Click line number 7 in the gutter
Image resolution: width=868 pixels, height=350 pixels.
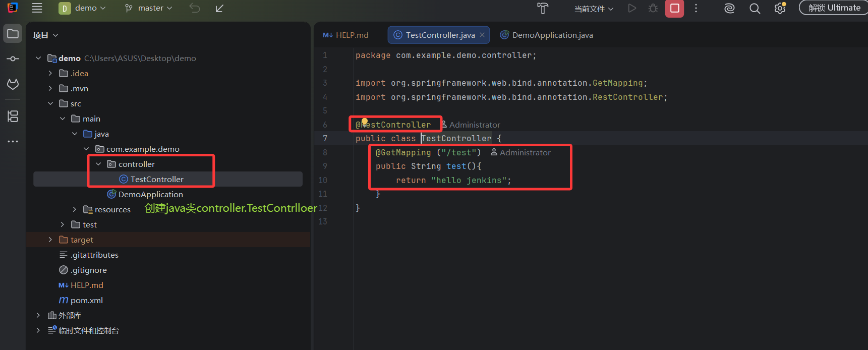click(325, 138)
